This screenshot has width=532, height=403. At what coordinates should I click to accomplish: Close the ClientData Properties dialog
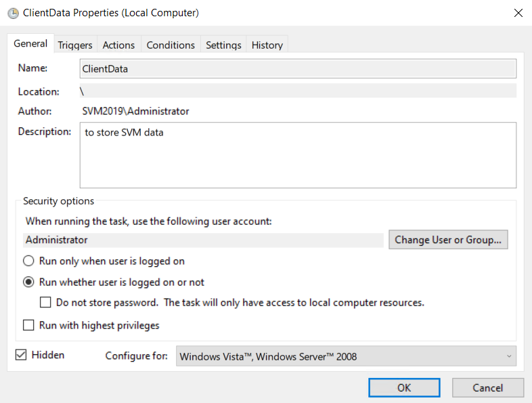518,13
